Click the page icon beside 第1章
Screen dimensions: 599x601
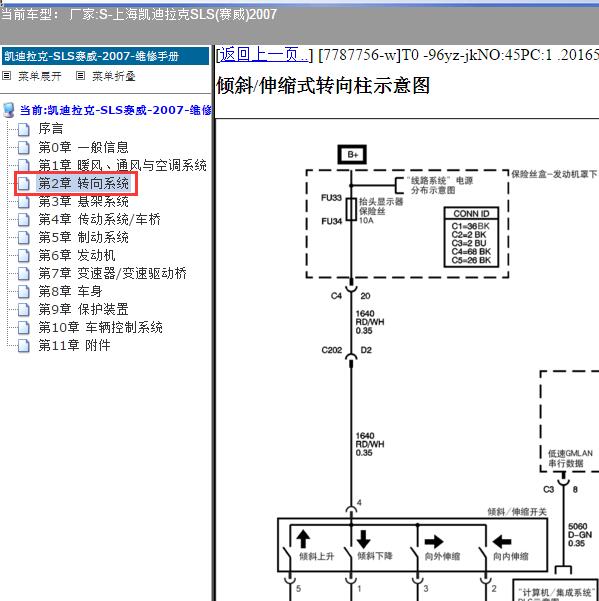click(x=24, y=165)
